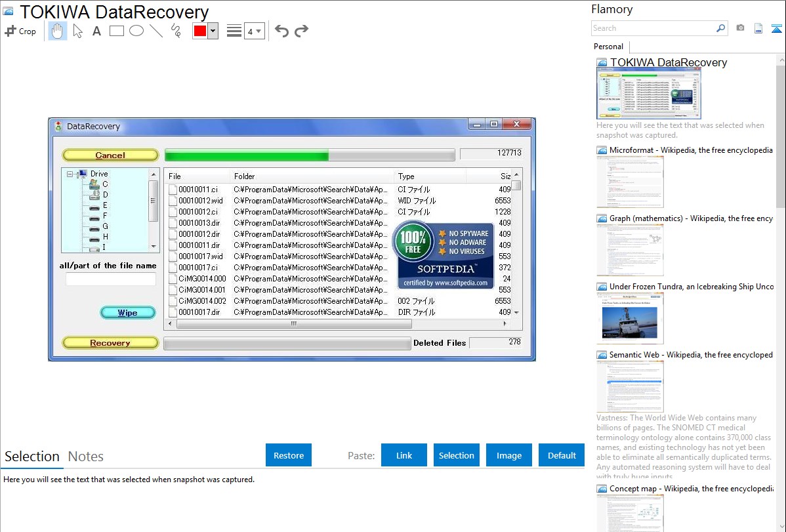This screenshot has width=786, height=532.
Task: Tick the checkbox for 00010017.wid
Action: (x=173, y=256)
